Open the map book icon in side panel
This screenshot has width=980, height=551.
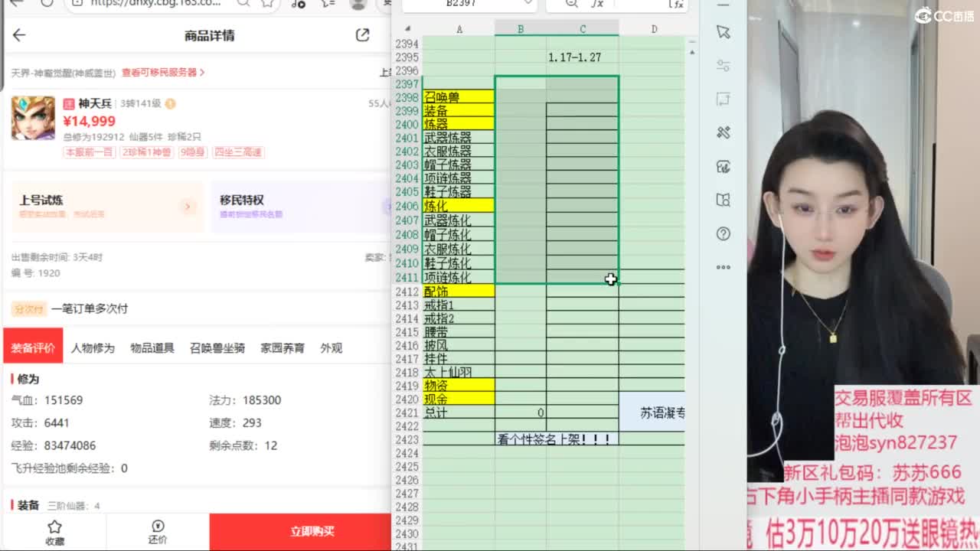(x=724, y=200)
